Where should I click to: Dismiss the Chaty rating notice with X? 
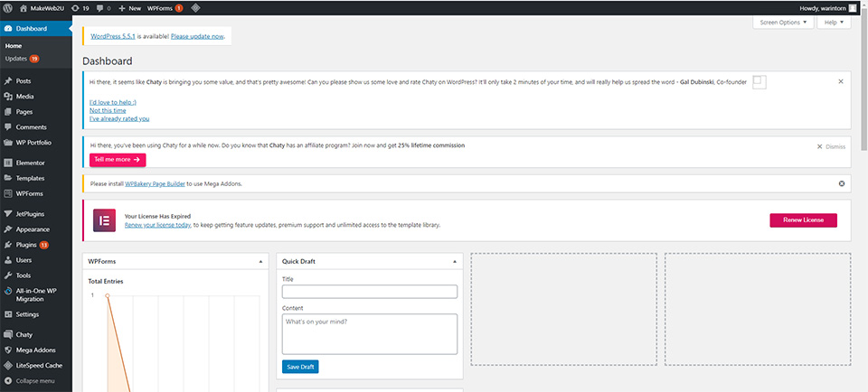click(x=841, y=81)
